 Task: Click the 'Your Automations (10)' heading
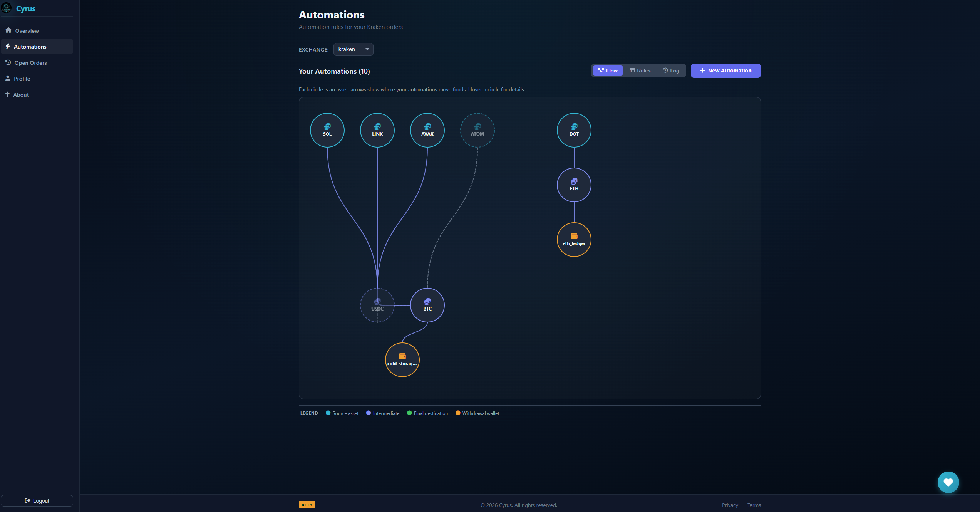[x=334, y=71]
